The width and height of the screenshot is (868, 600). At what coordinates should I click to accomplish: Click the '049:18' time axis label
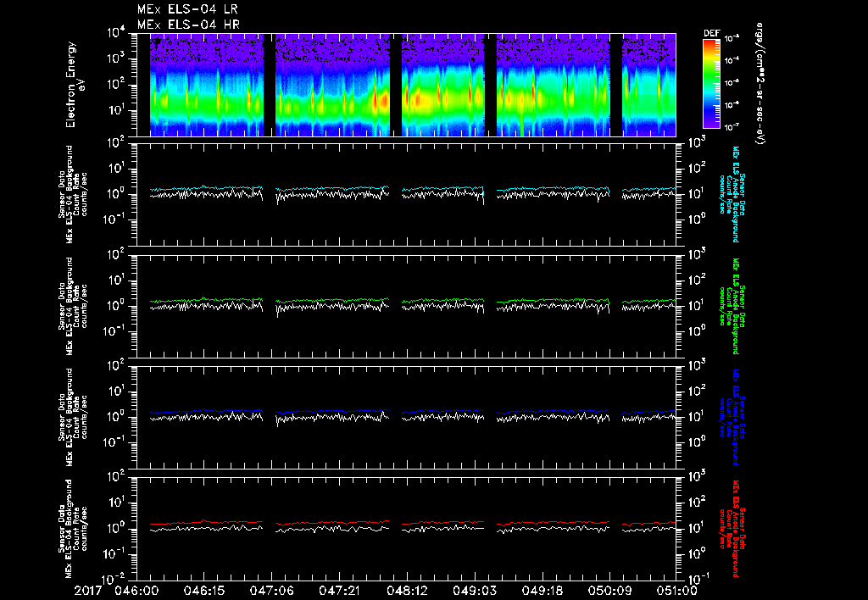click(542, 591)
